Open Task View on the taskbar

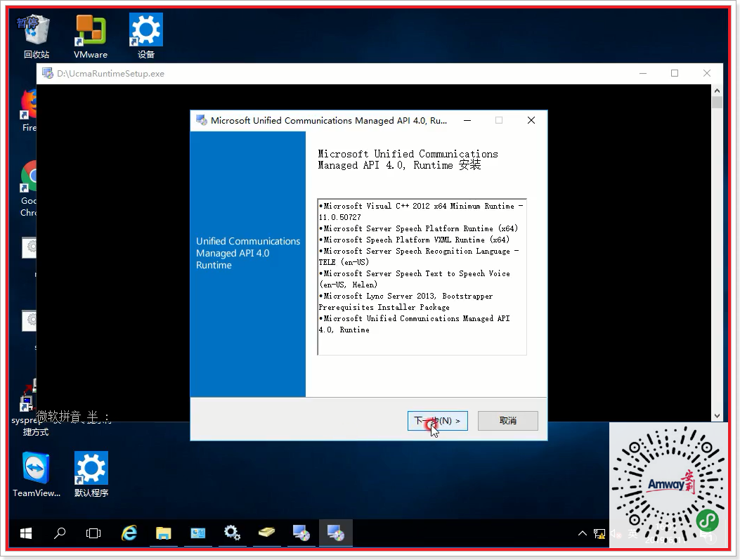93,533
